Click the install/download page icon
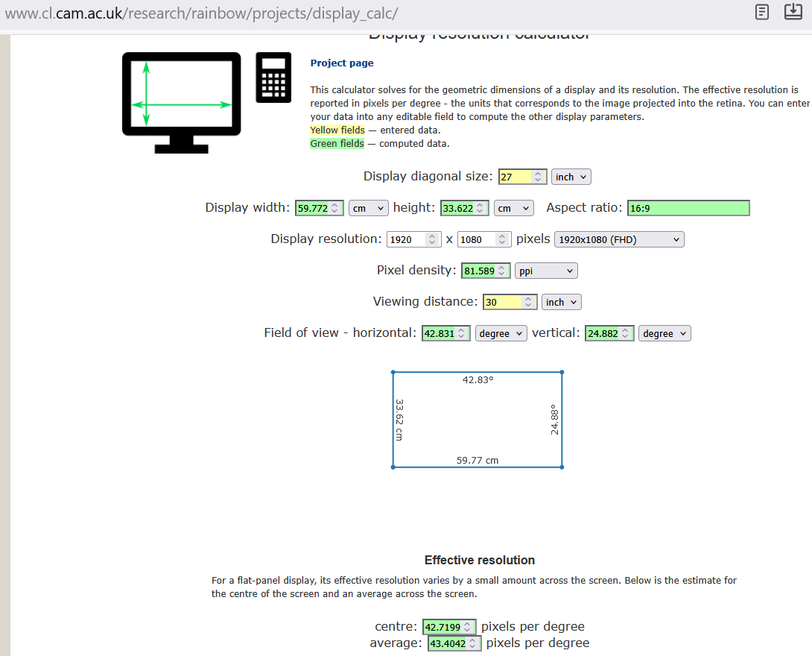Viewport: 812px width, 656px height. (793, 11)
